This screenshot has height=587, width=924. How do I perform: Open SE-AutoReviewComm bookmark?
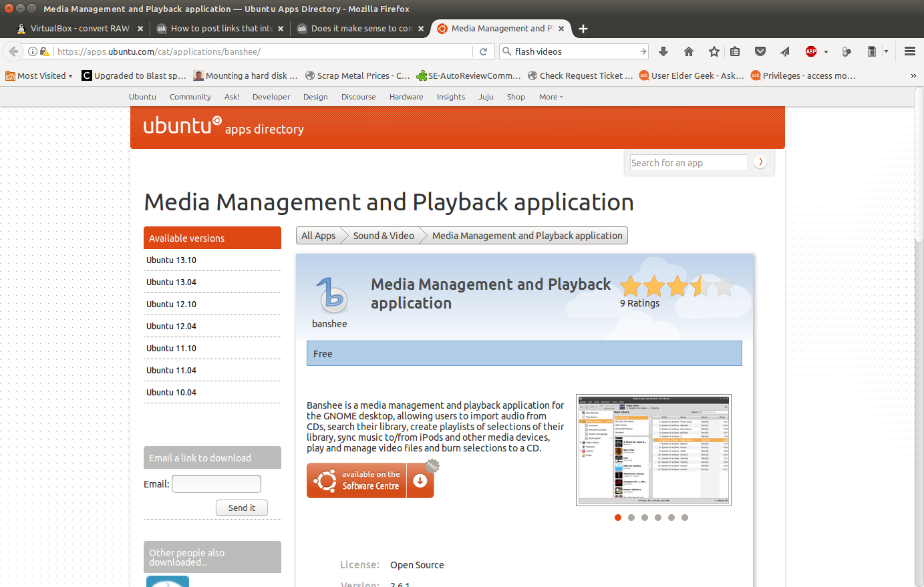(x=468, y=75)
